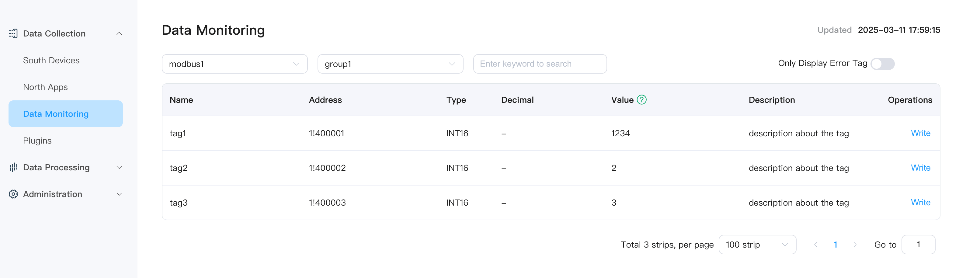The width and height of the screenshot is (980, 278).
Task: Open the Value column help tooltip icon
Action: (x=641, y=100)
